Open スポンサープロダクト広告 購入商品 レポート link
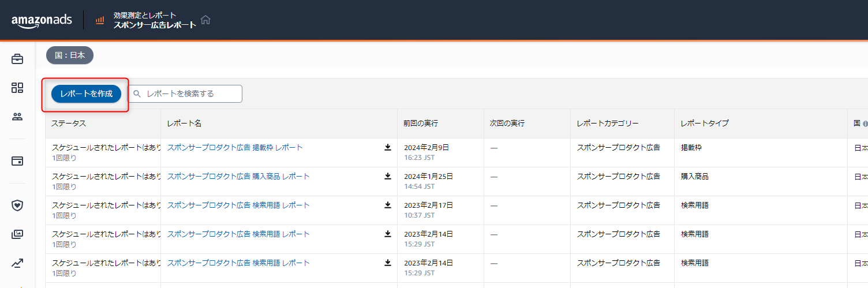The width and height of the screenshot is (868, 288). 238,176
